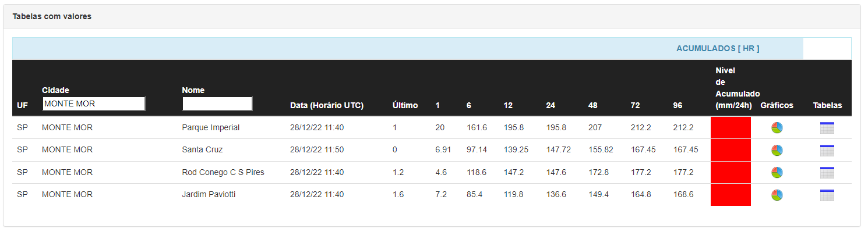Click the 20 value in Parque Imperial row
Screen dimensions: 868x232
click(x=440, y=128)
